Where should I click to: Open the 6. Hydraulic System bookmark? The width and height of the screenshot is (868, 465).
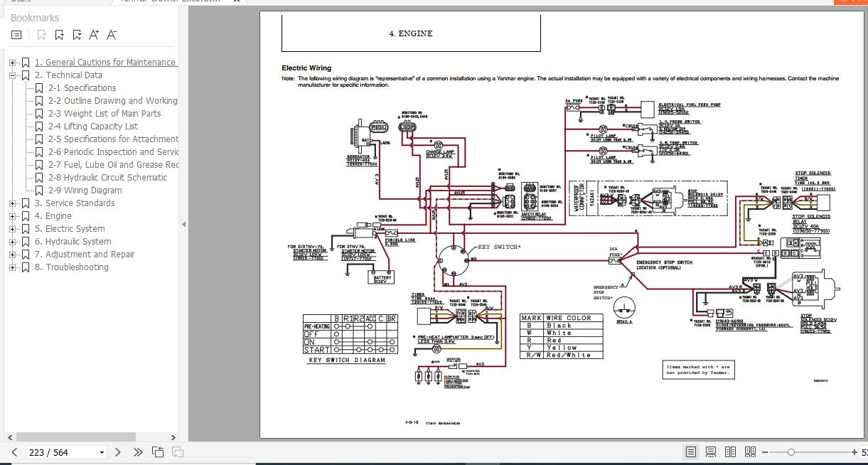click(x=73, y=242)
